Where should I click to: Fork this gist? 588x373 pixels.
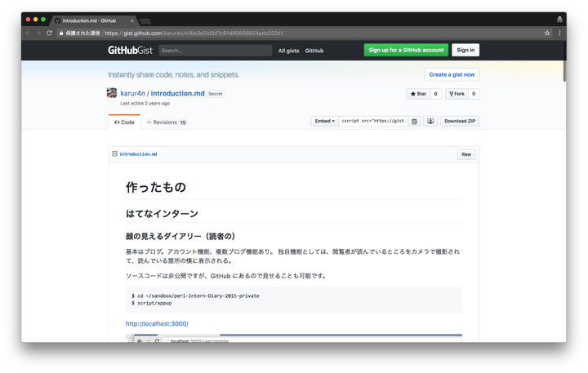click(457, 94)
